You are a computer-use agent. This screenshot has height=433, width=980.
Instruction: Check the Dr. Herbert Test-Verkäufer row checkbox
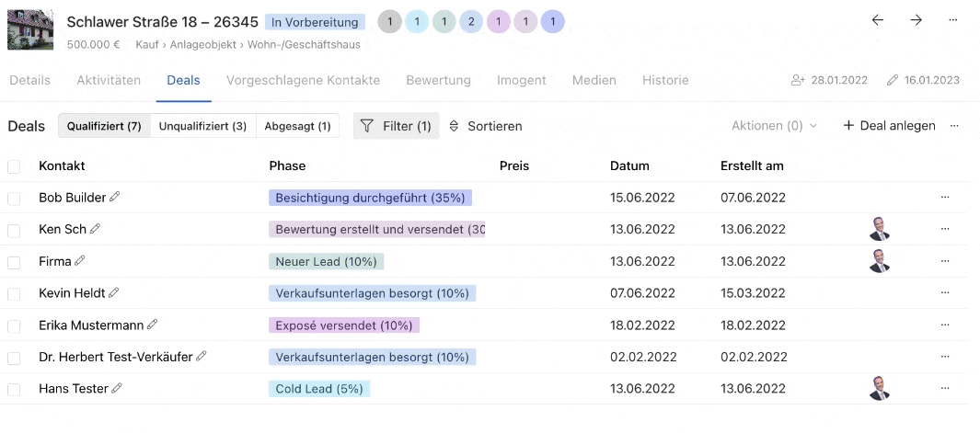click(x=14, y=358)
